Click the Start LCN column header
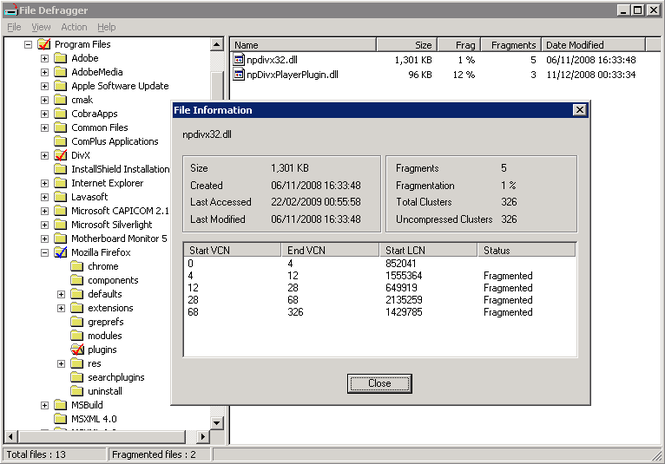Image resolution: width=665 pixels, height=464 pixels. pyautogui.click(x=428, y=250)
